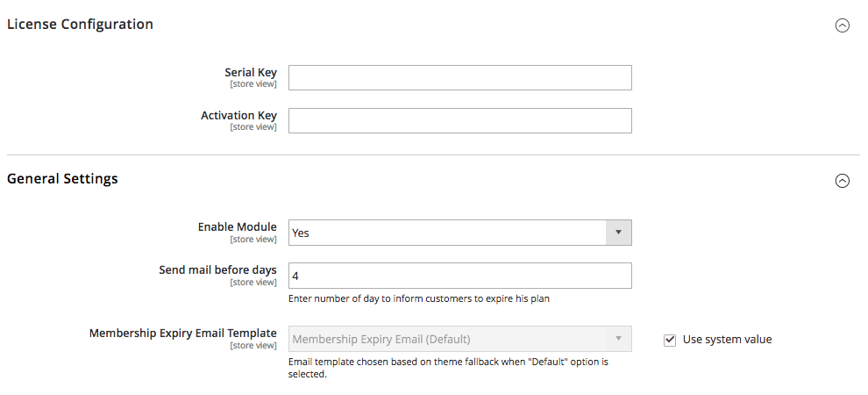The image size is (868, 395).
Task: Click the Membership Expiry Email Template label
Action: coord(182,333)
